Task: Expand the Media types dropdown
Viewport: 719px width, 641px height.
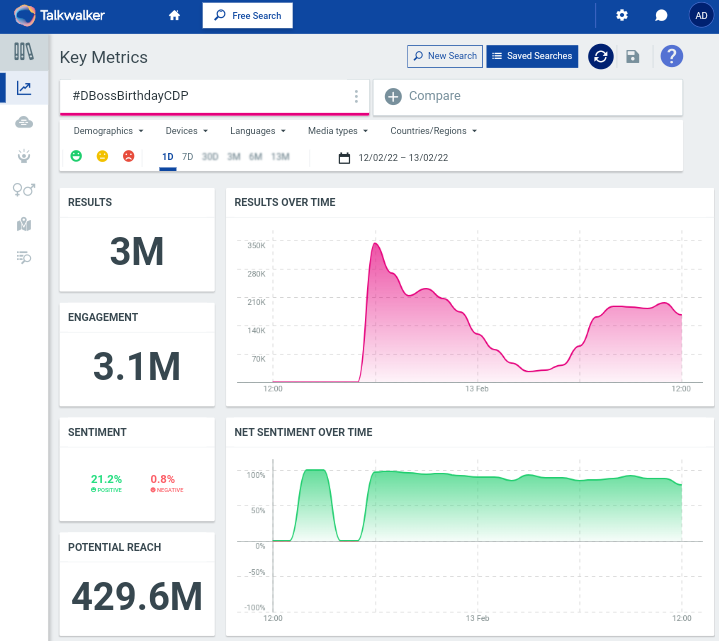Action: (338, 131)
